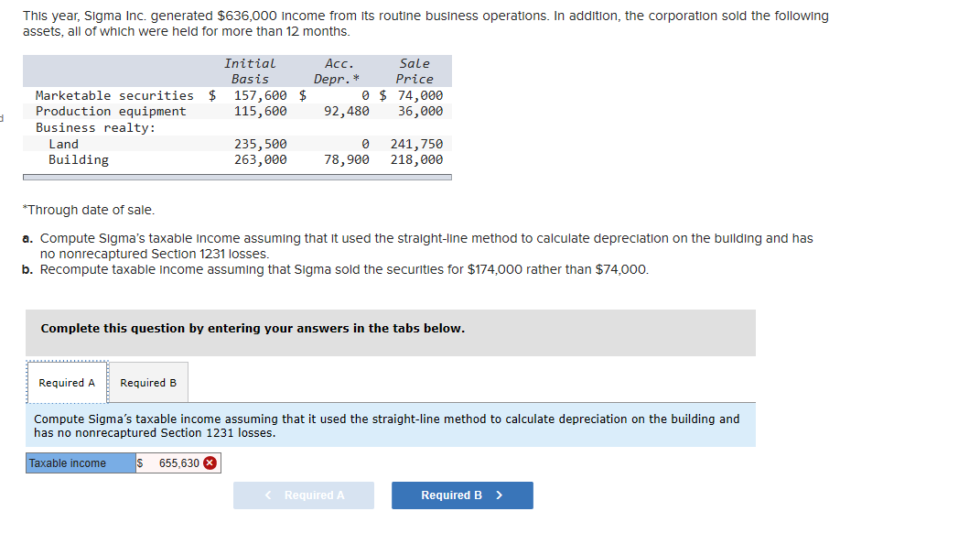The image size is (980, 544).
Task: Select the Required A tab
Action: pos(66,382)
